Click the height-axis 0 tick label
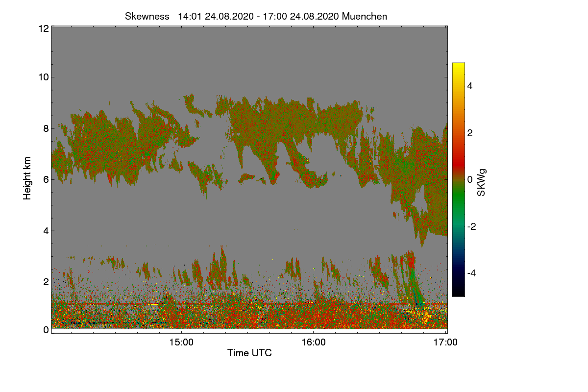 click(46, 330)
